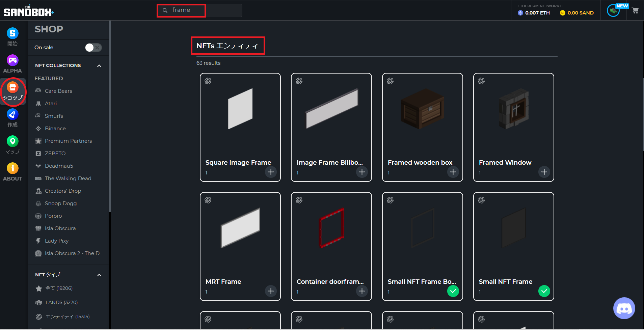Screen dimensions: 644x330
Task: Click the entity icon on Square Image Frame card
Action: coord(208,81)
